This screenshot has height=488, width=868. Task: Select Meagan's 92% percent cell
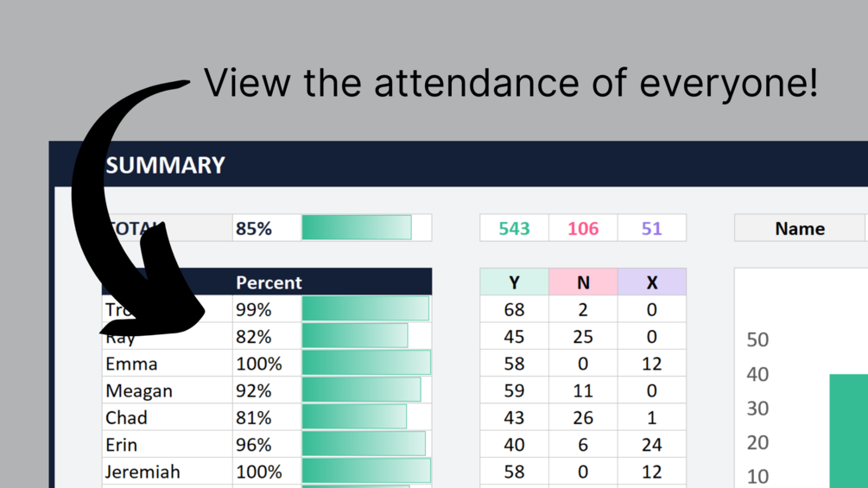pyautogui.click(x=267, y=390)
